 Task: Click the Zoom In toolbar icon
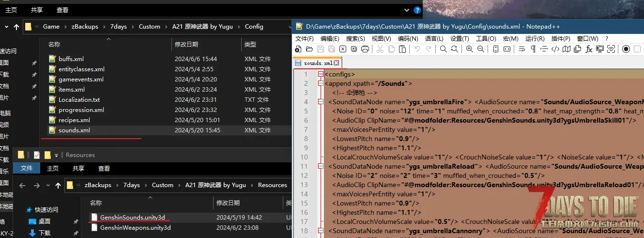[x=469, y=49]
